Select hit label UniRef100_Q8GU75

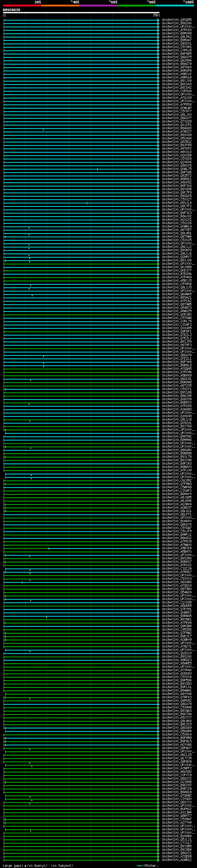tap(177, 57)
